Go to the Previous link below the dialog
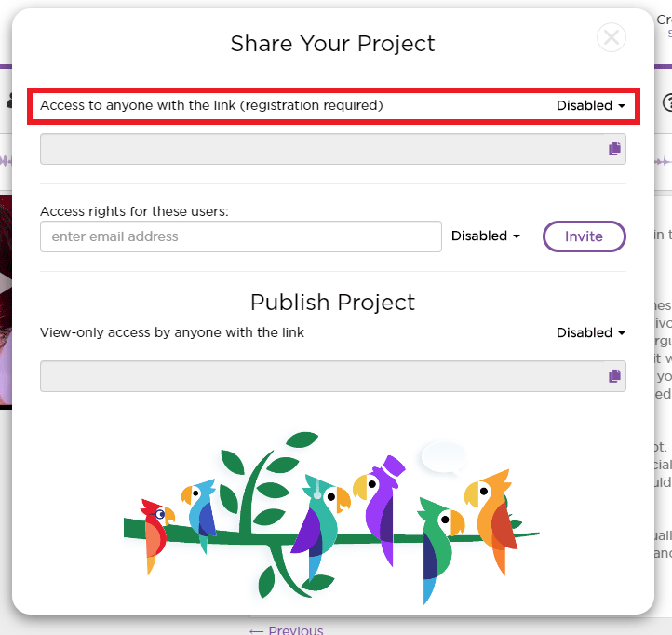Image resolution: width=672 pixels, height=635 pixels. 287,630
